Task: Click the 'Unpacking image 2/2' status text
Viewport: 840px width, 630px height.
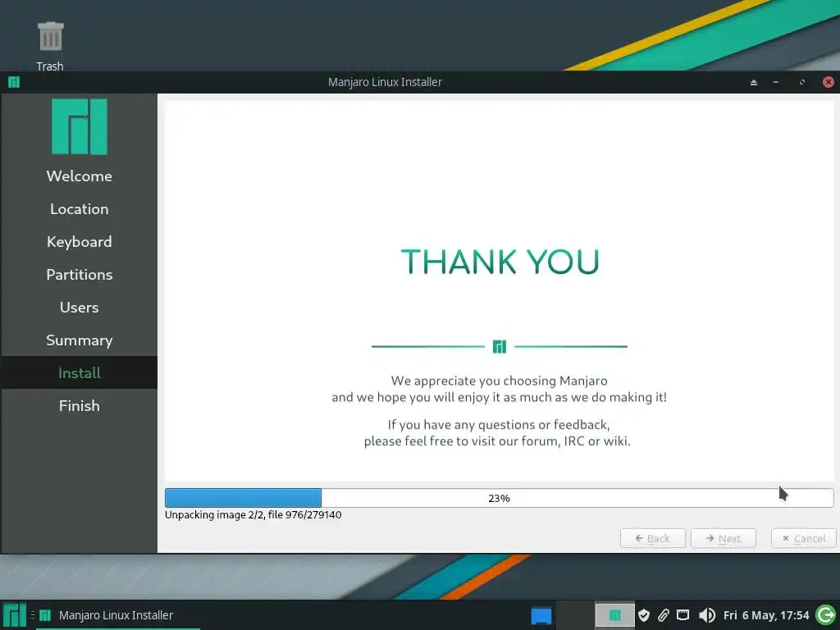Action: 253,515
